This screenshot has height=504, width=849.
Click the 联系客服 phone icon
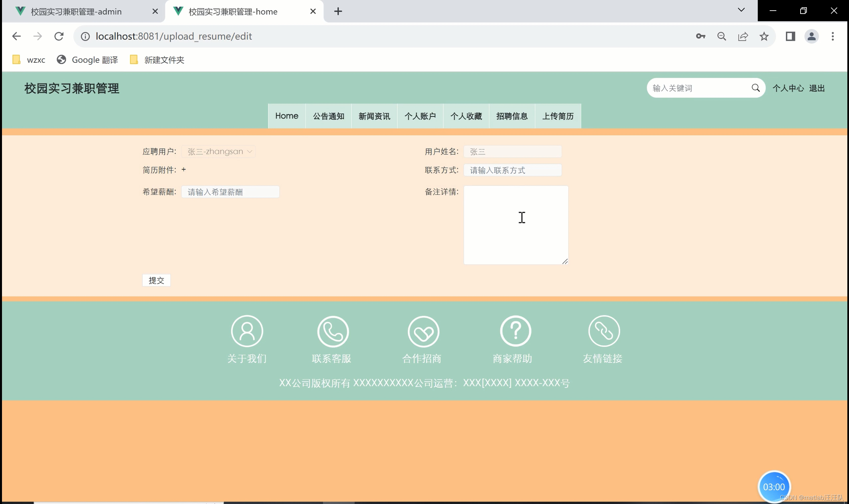point(333,331)
